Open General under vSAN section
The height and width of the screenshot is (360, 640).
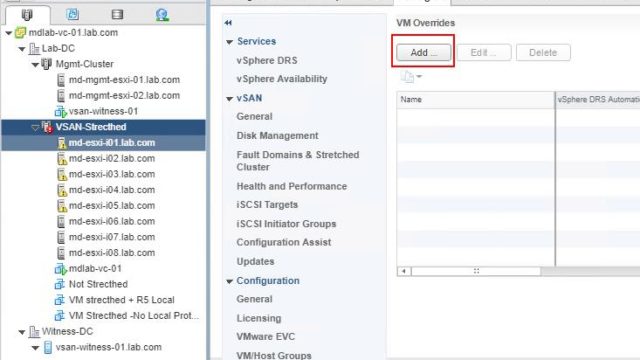coord(254,116)
